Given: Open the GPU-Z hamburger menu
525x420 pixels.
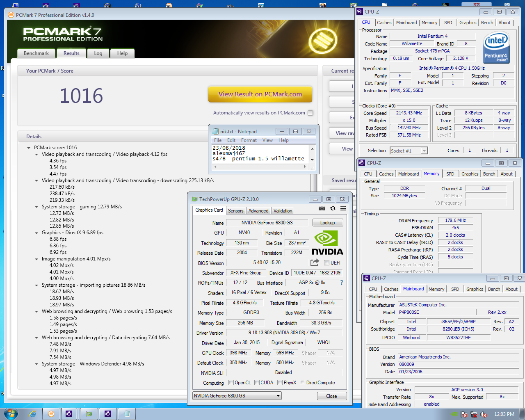Looking at the screenshot, I should pos(343,208).
